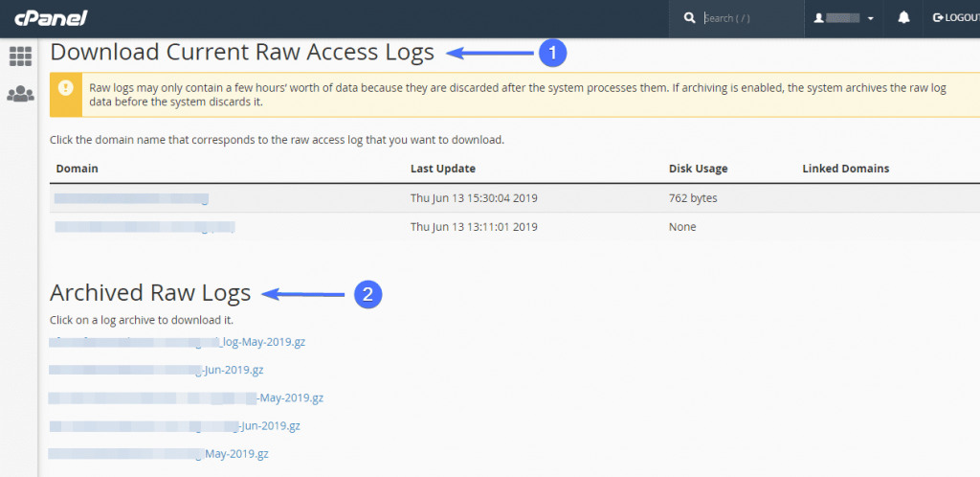
Task: Click the Domain column header
Action: (x=77, y=169)
